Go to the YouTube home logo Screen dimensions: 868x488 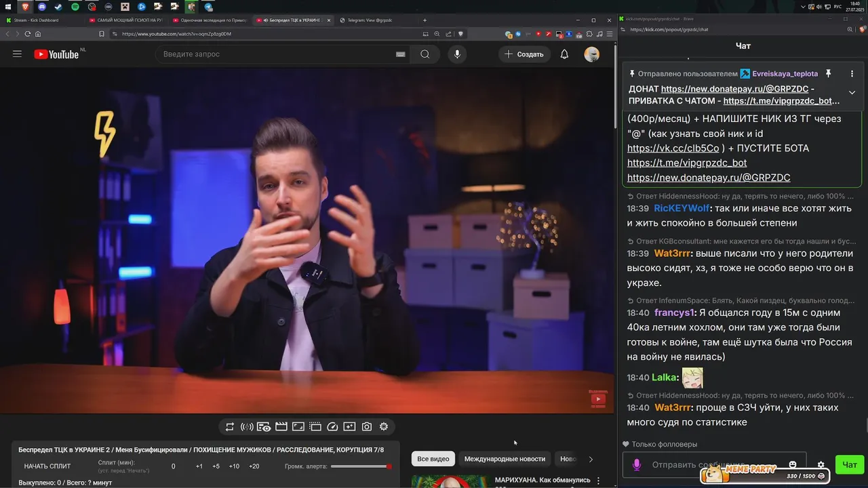(58, 54)
